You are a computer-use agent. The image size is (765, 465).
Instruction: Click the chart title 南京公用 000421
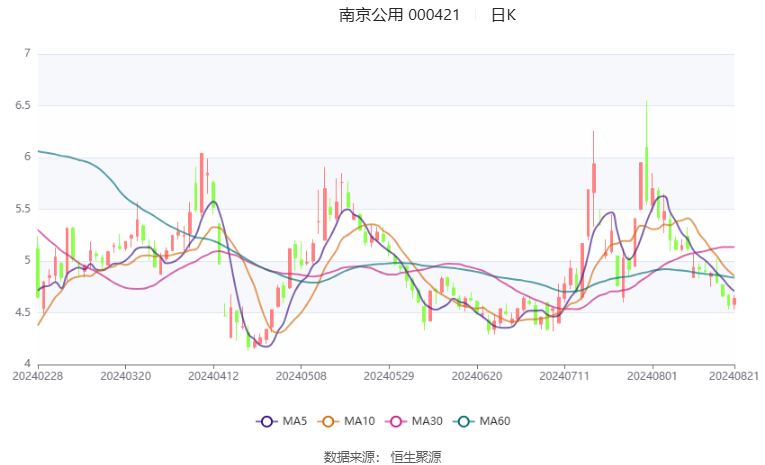coord(399,15)
